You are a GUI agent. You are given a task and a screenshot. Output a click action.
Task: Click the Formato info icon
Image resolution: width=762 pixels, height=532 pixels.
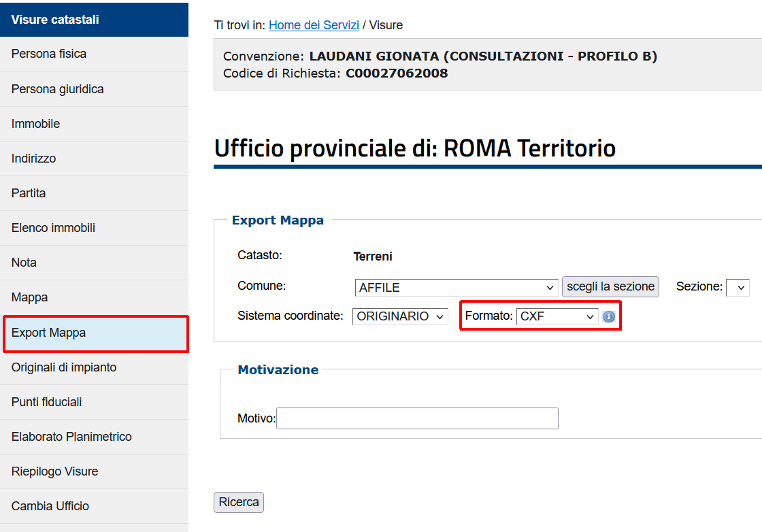pos(609,316)
